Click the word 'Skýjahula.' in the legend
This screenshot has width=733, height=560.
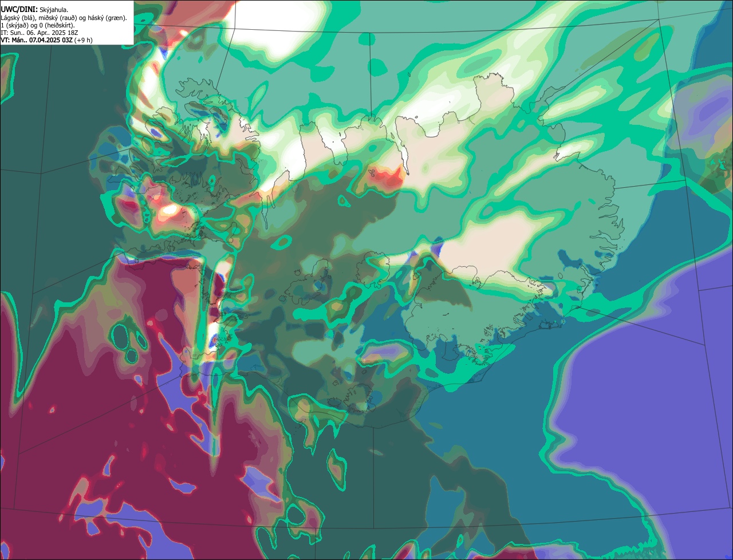tap(54, 10)
